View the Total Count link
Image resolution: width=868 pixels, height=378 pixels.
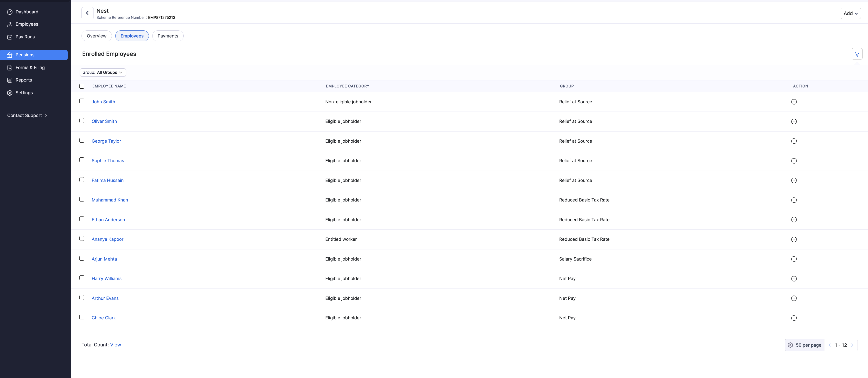(116, 345)
